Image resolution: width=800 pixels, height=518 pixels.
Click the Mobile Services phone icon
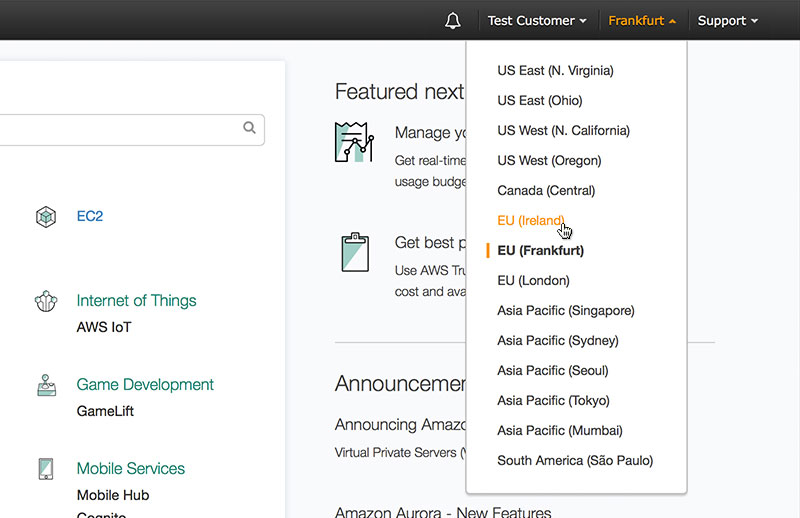tap(46, 469)
